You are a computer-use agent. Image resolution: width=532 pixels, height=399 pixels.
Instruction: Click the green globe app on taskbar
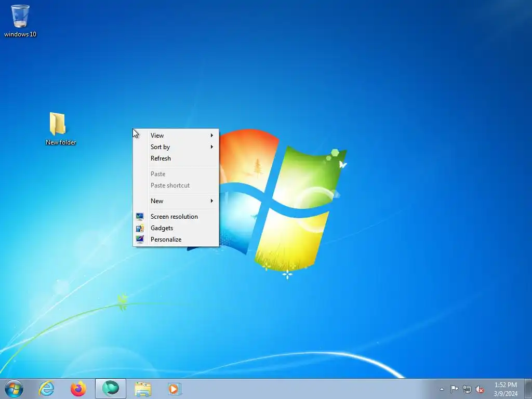coord(111,389)
